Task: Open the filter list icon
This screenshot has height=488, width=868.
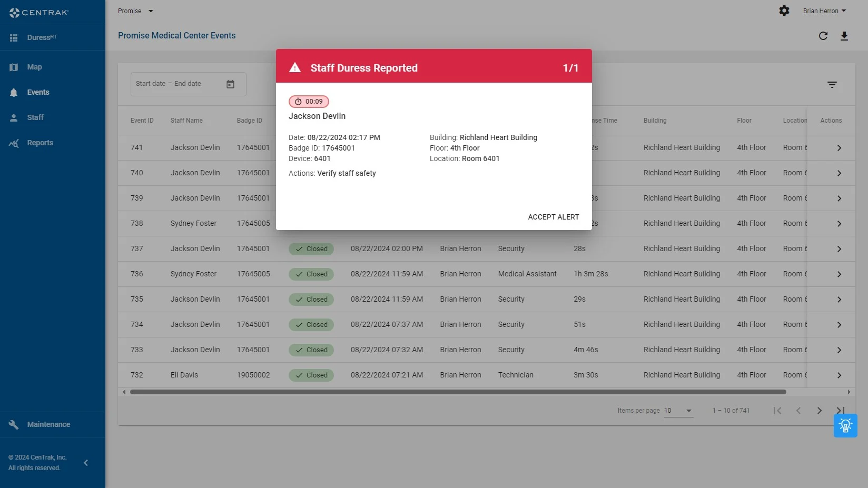Action: tap(832, 84)
